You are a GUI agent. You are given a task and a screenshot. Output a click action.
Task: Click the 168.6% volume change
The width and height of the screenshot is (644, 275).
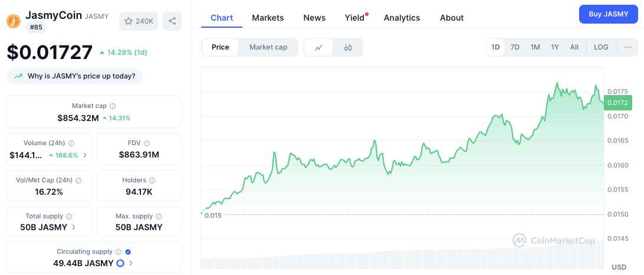coord(63,155)
